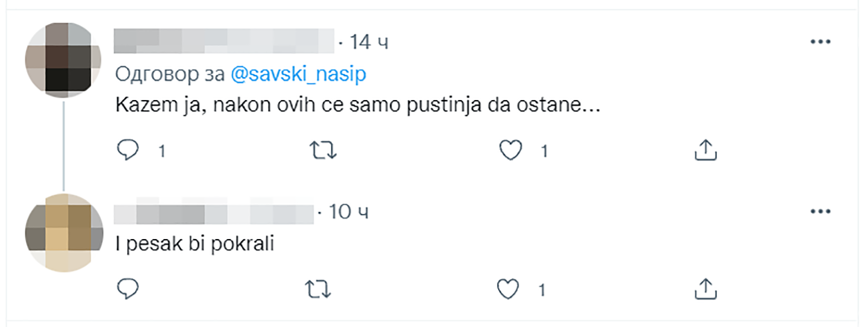Viewport: 868px width, 327px height.
Task: Open the reply icon on the first tweet
Action: click(x=128, y=151)
